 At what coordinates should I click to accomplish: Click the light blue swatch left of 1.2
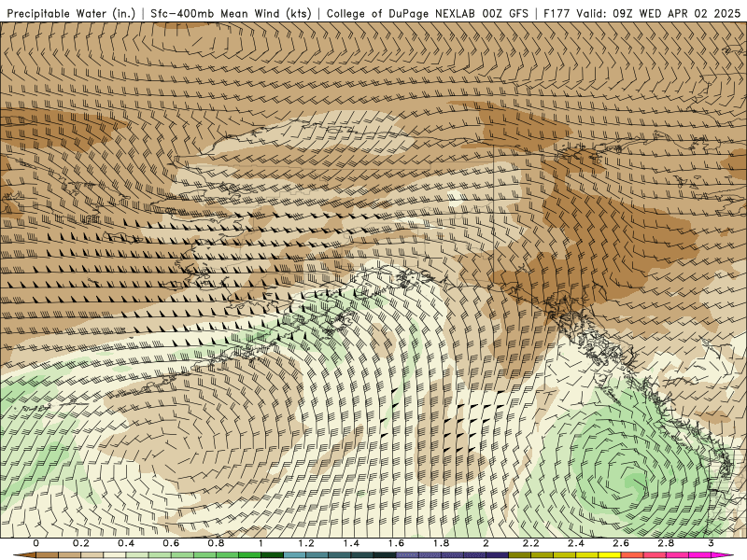click(x=294, y=554)
